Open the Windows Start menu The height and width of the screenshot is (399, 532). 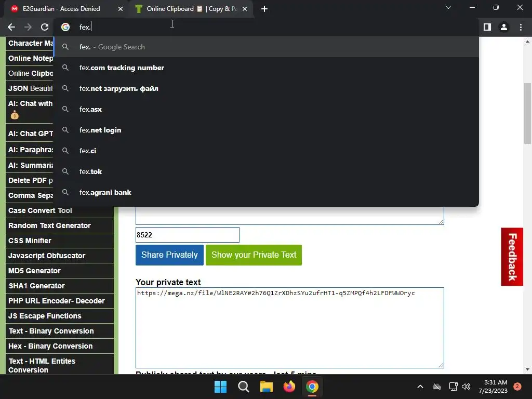220,387
